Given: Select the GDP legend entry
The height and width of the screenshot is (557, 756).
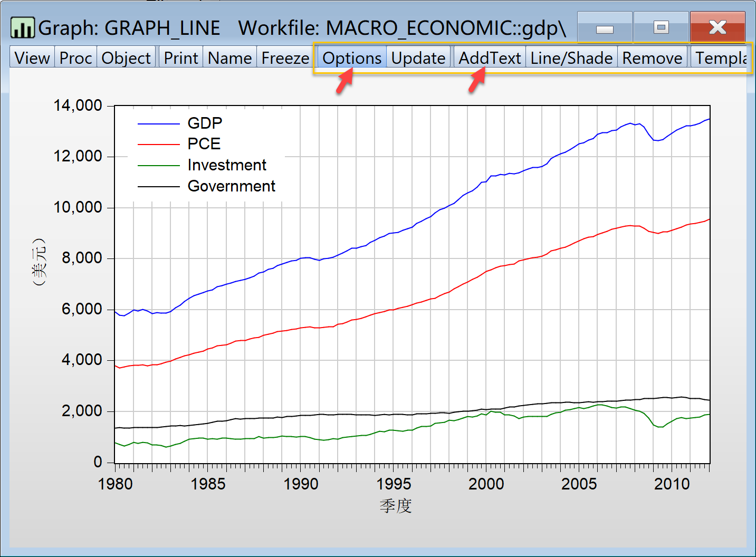Looking at the screenshot, I should click(x=205, y=123).
